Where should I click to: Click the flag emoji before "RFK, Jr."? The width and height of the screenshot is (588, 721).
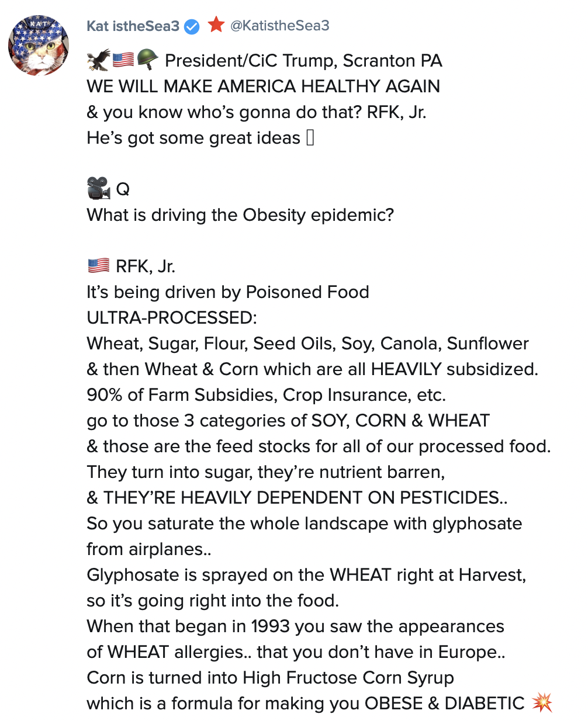point(98,266)
